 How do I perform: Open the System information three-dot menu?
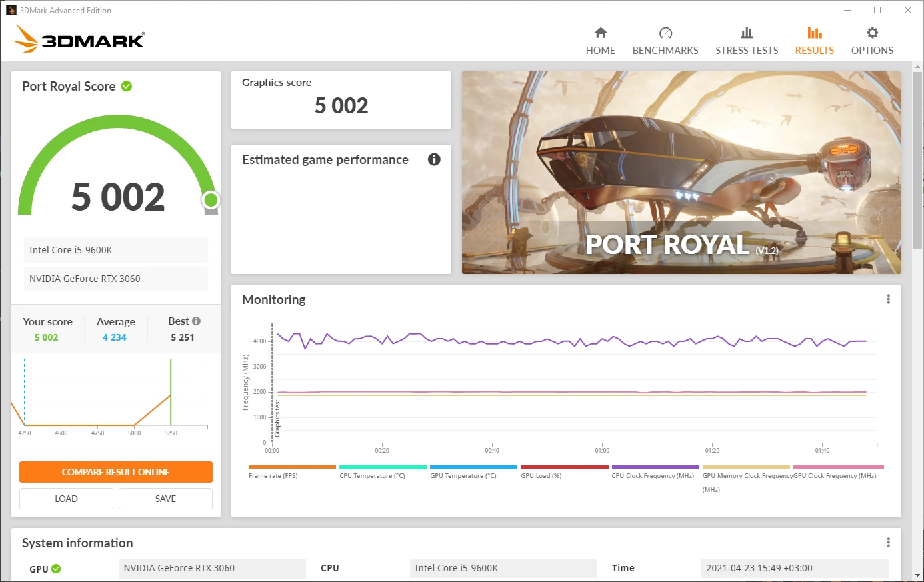[888, 543]
